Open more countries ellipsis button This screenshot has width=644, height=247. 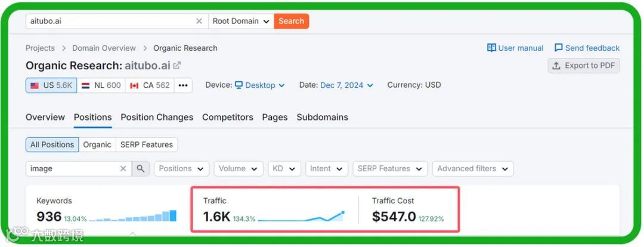point(183,85)
